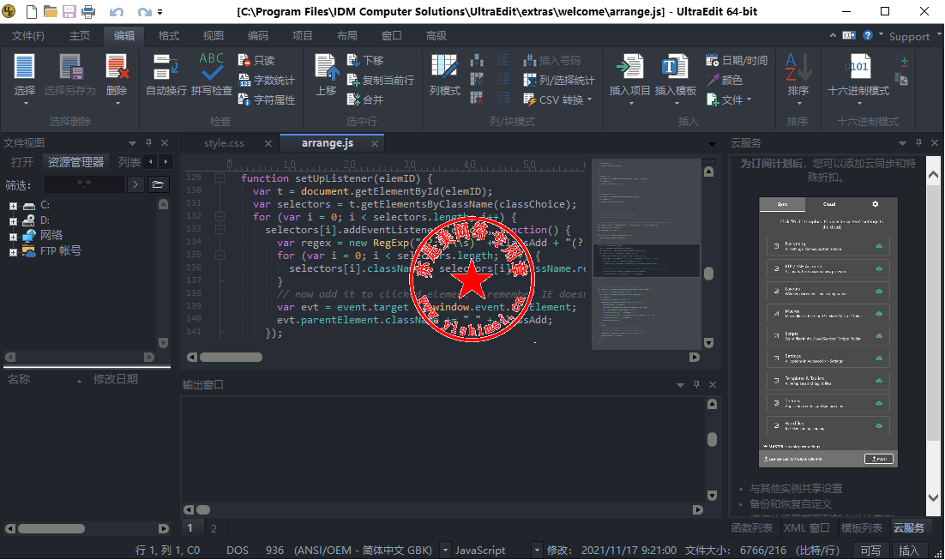Switch to the 主页 ribbon tab
The height and width of the screenshot is (560, 945).
(80, 36)
